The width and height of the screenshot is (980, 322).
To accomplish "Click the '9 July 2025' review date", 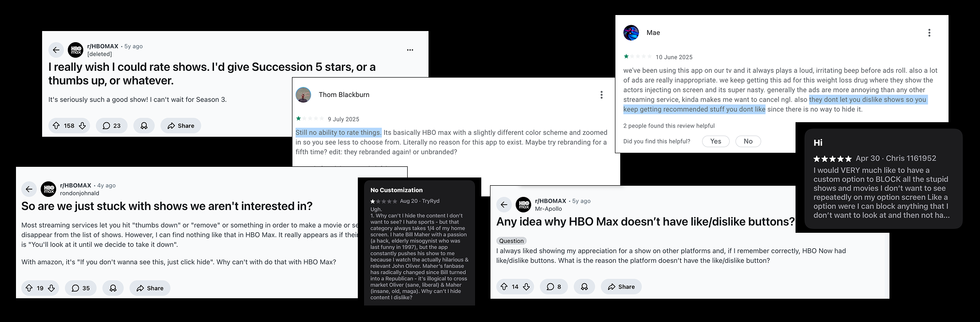I will click(343, 119).
